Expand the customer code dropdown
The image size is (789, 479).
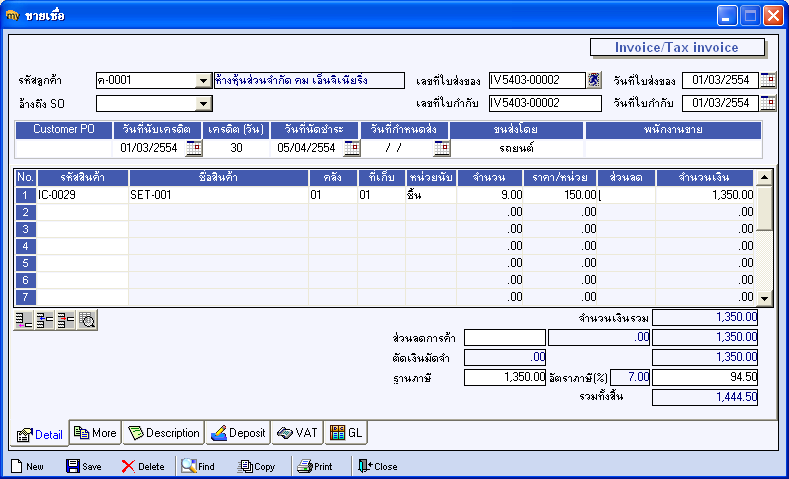pyautogui.click(x=204, y=81)
